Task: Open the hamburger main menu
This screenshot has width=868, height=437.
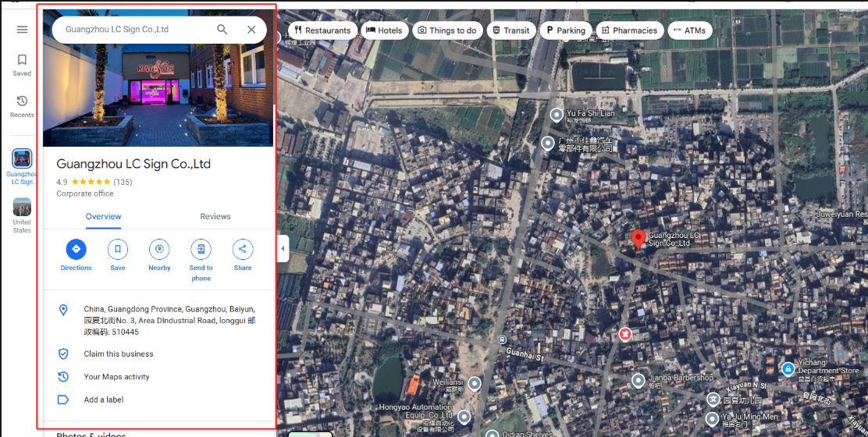Action: click(22, 30)
